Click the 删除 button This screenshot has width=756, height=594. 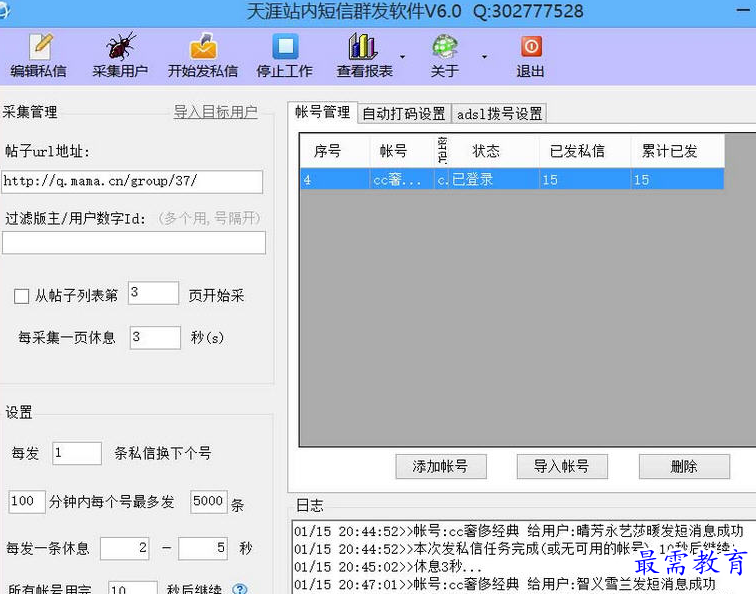(684, 466)
